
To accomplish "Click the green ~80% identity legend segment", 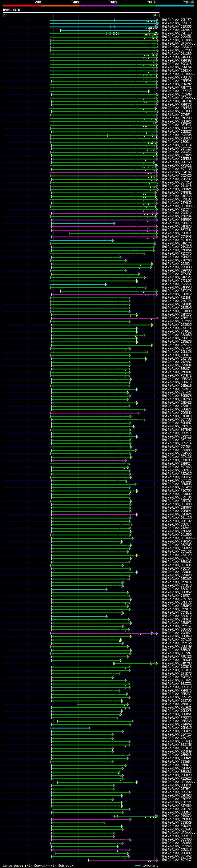I will coord(137,6).
